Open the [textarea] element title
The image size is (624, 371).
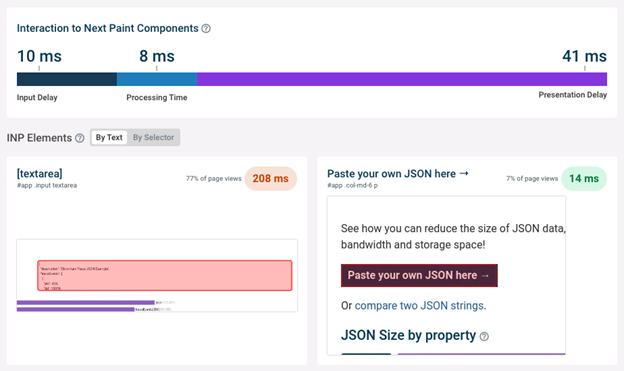pyautogui.click(x=39, y=174)
